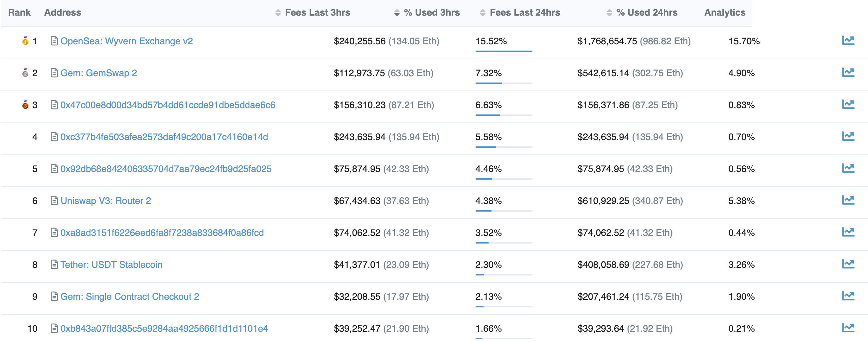Click contract document icon beside OpenSea link
The height and width of the screenshot is (342, 868).
click(54, 41)
